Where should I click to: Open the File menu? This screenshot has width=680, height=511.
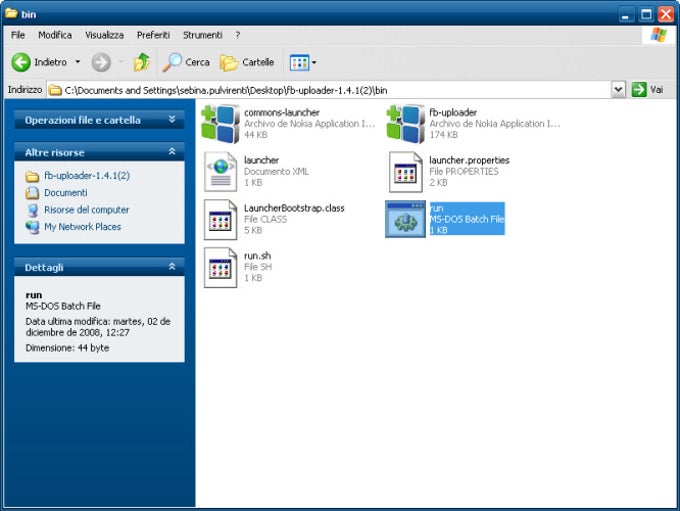coord(18,35)
